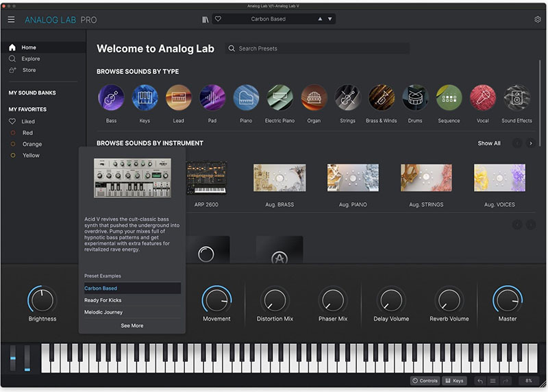Toggle the Keys keyboard display
Image resolution: width=548 pixels, height=392 pixels.
(454, 380)
